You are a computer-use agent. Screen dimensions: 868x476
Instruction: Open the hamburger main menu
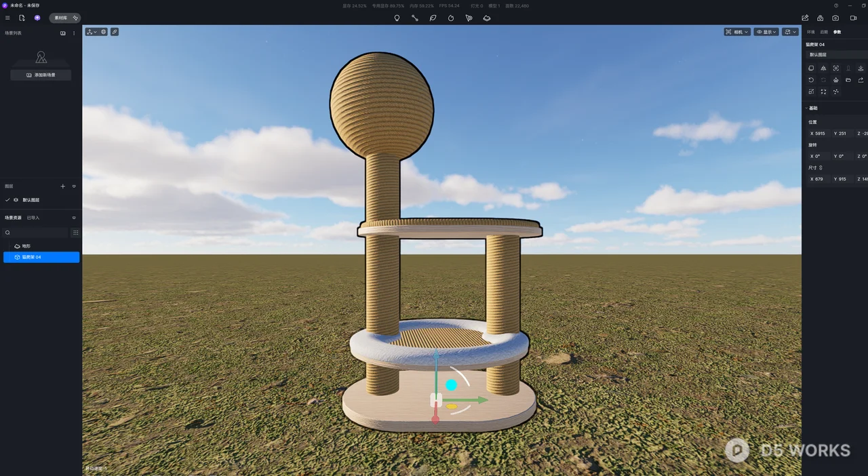pos(7,18)
